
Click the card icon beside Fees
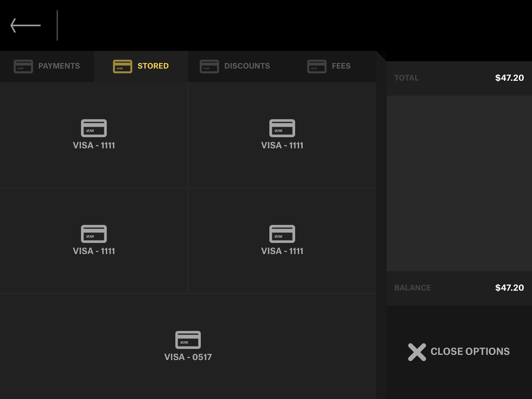(317, 66)
